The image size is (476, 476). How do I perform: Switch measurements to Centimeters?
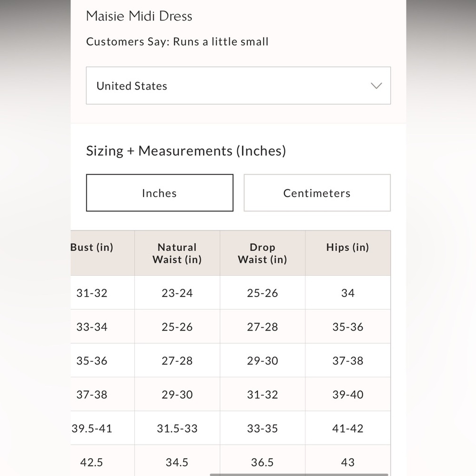pyautogui.click(x=317, y=193)
